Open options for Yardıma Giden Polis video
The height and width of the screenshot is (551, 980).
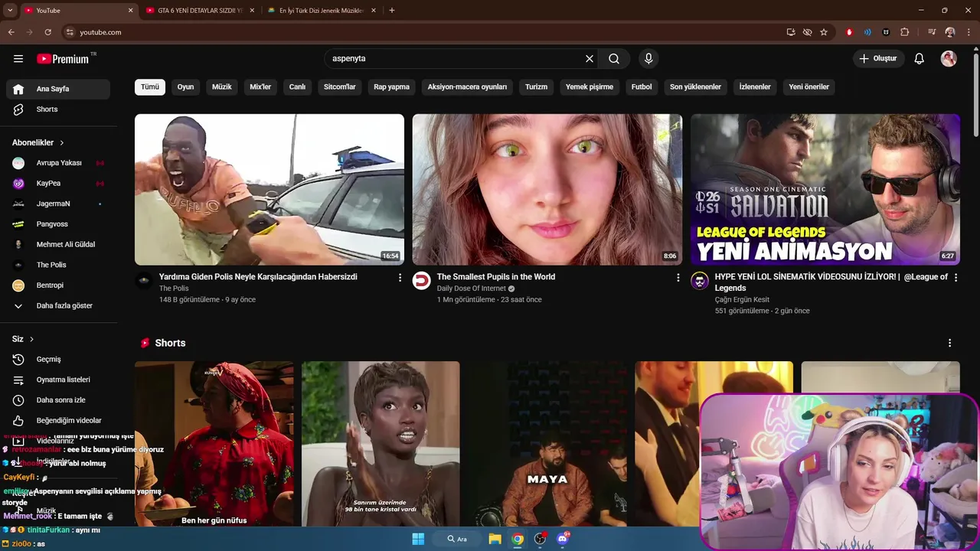(x=400, y=278)
